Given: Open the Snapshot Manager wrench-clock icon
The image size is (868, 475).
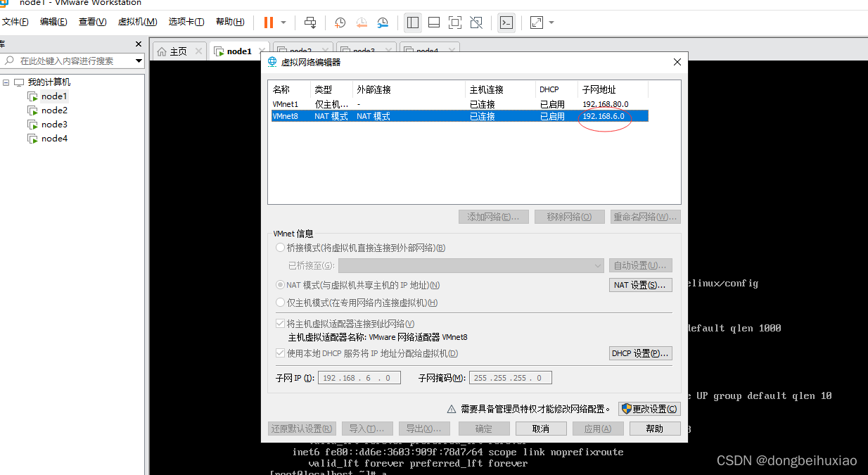Looking at the screenshot, I should (x=383, y=23).
